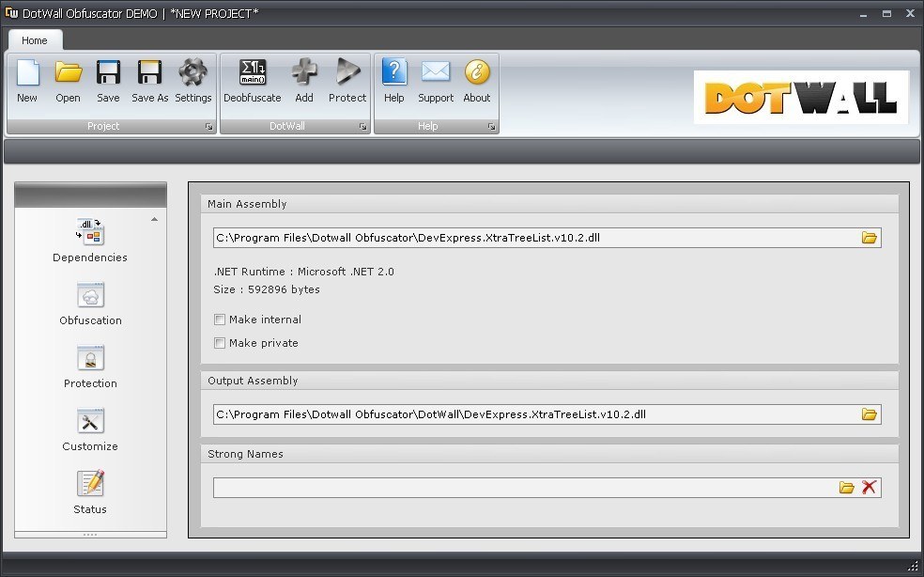Click the New project icon

tap(27, 81)
